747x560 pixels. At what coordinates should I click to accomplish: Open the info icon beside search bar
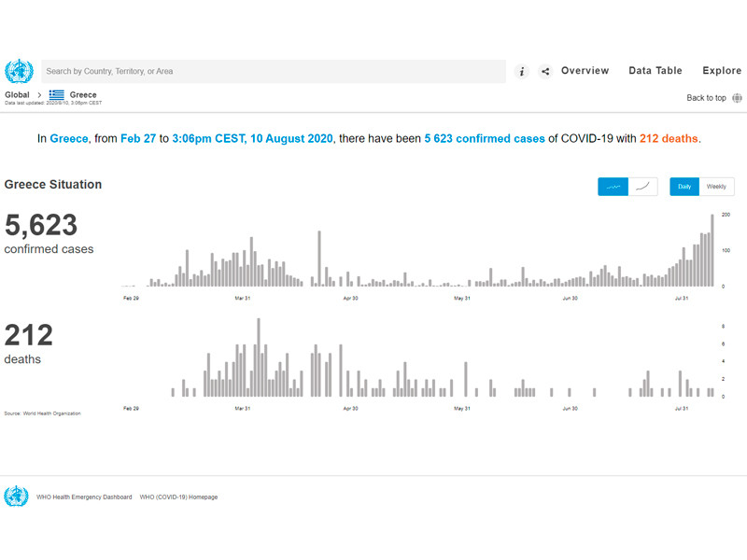[x=522, y=72]
